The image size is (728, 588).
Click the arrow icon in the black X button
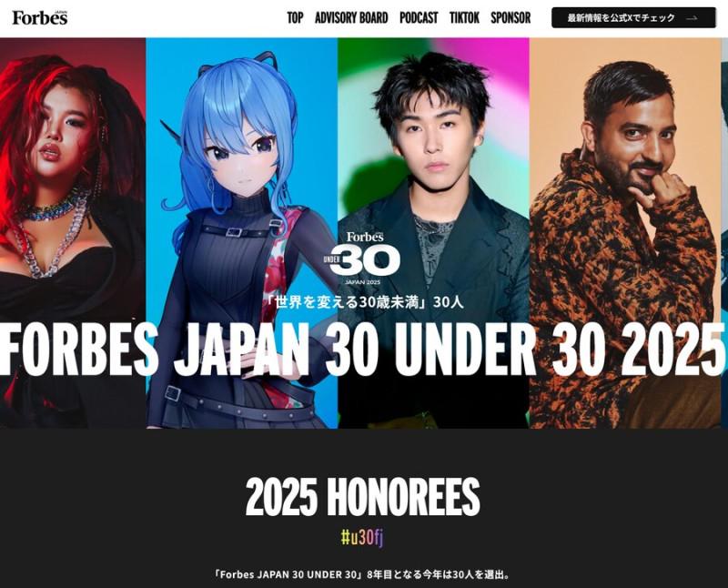click(692, 18)
